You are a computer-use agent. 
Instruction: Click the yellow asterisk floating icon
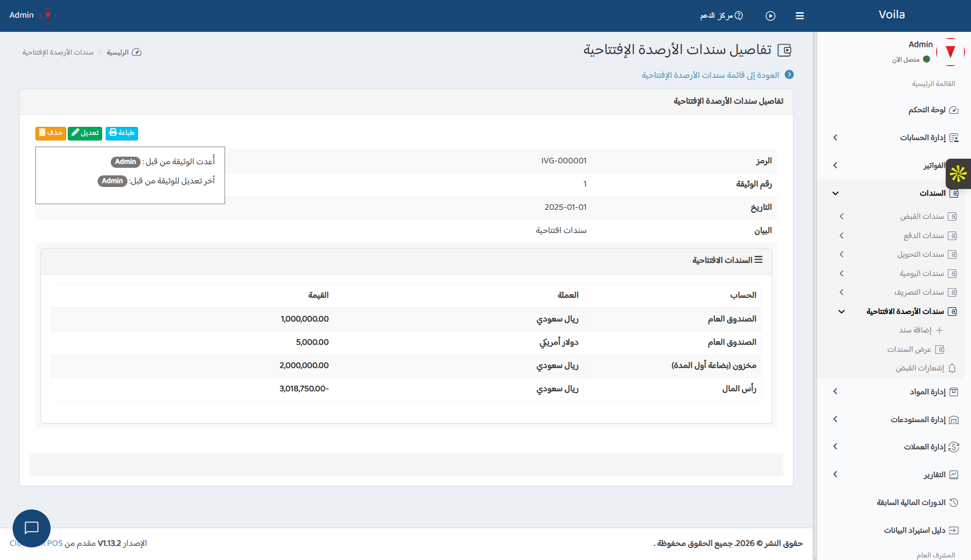coord(958,174)
